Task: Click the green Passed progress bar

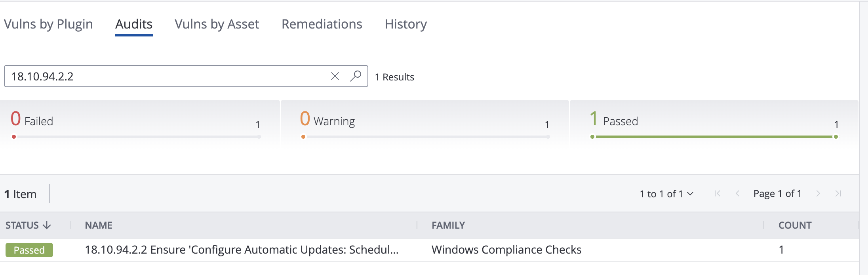Action: [x=714, y=137]
